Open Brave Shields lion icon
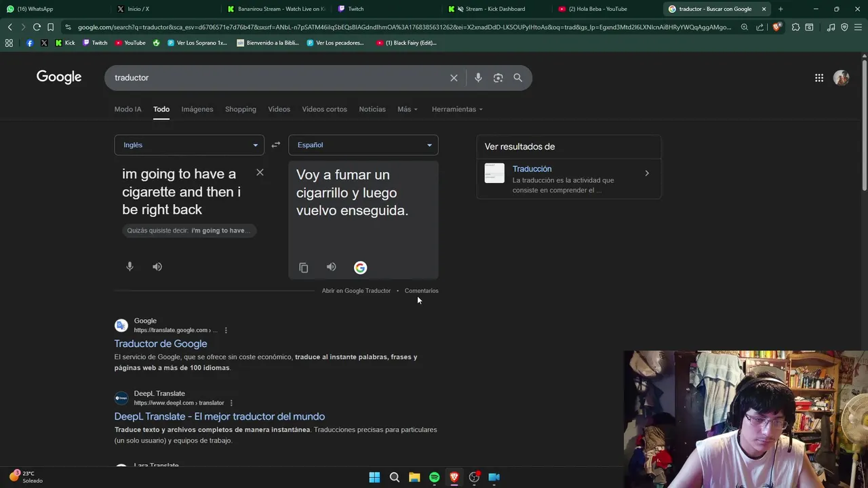Screen dimensions: 868x488 [776, 27]
